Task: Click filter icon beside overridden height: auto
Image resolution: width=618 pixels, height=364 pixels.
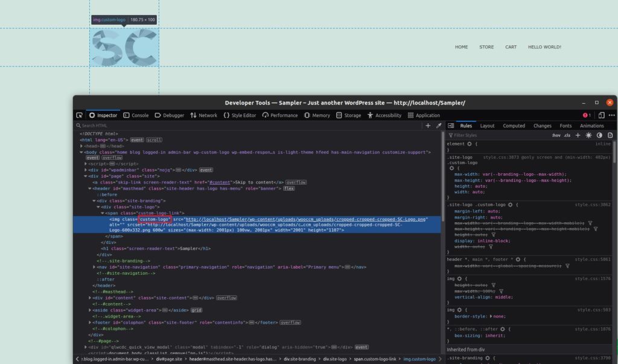Action: tap(493, 235)
